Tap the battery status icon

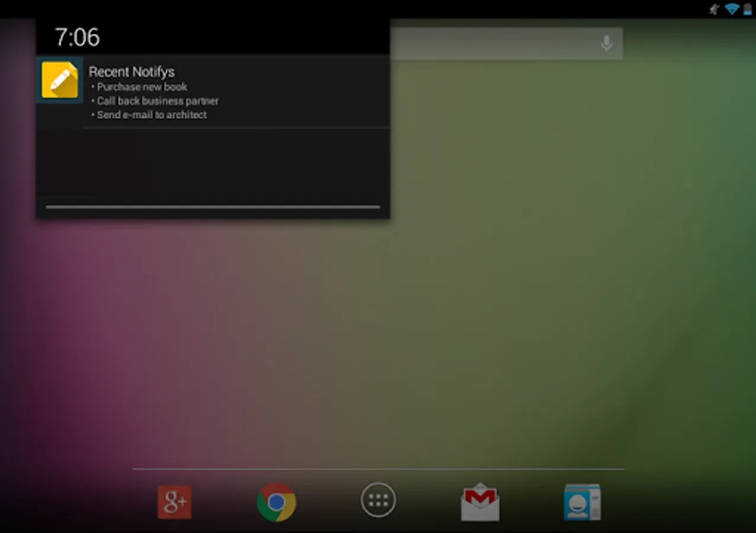point(748,9)
